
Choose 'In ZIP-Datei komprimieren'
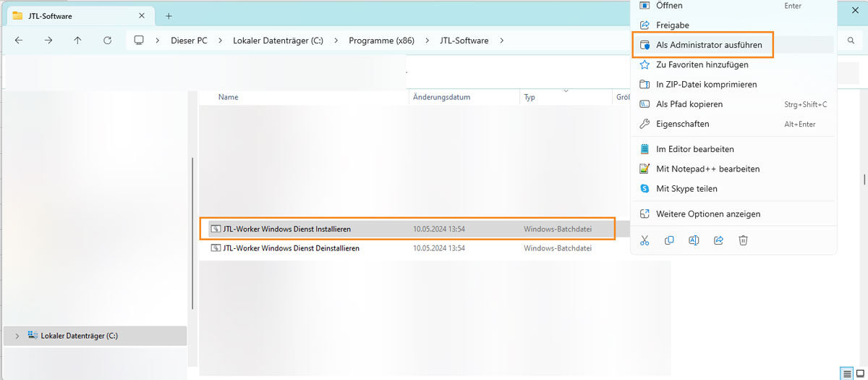click(706, 85)
